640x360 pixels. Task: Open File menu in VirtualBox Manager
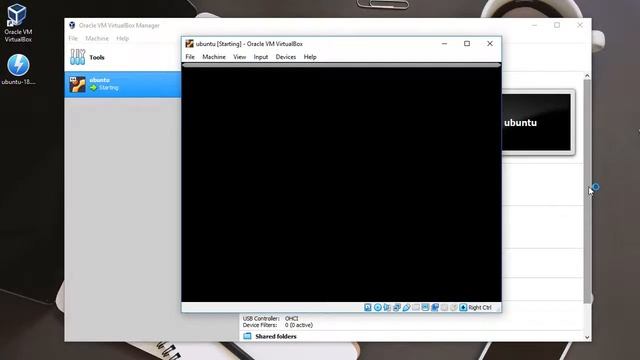[73, 38]
